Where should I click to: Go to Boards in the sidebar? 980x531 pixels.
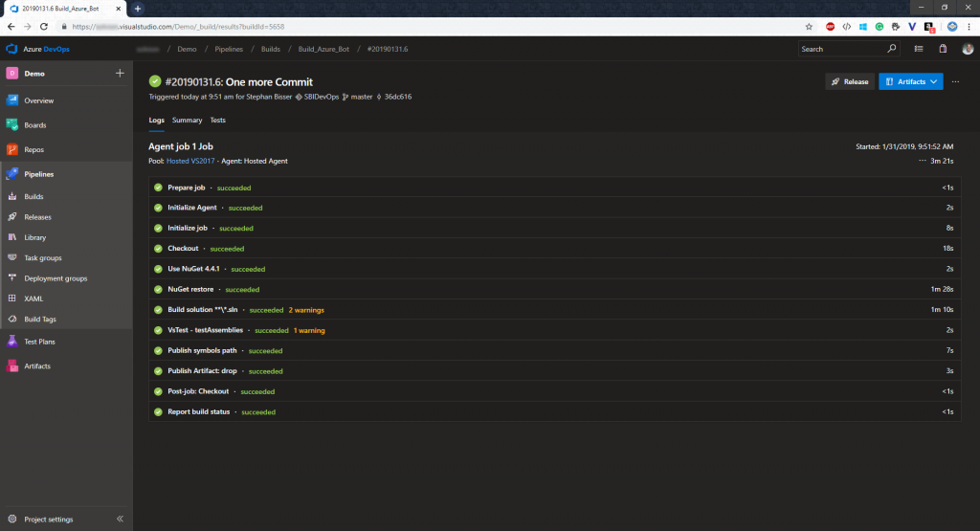point(35,125)
